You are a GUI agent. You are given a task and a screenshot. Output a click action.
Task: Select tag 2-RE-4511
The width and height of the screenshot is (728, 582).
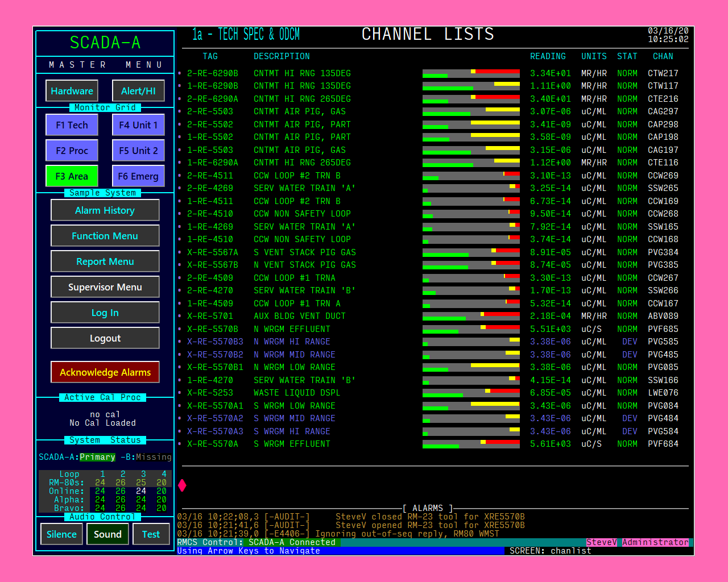click(x=210, y=176)
